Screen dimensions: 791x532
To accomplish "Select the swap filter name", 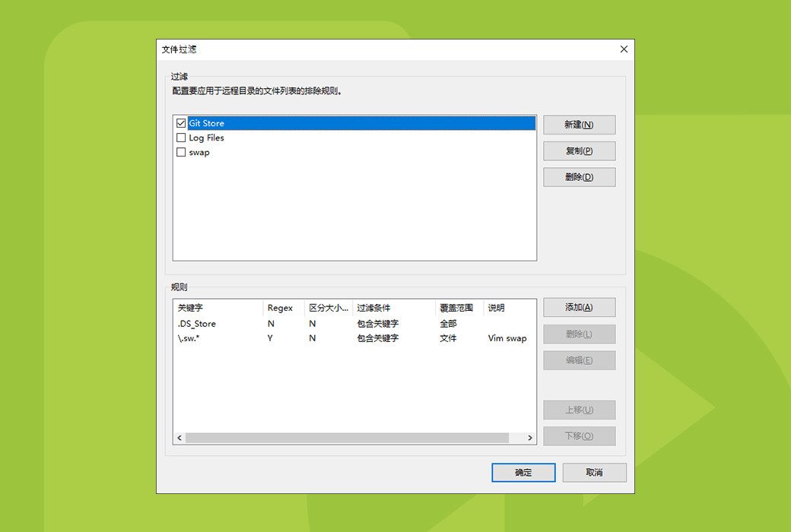I will coord(199,152).
